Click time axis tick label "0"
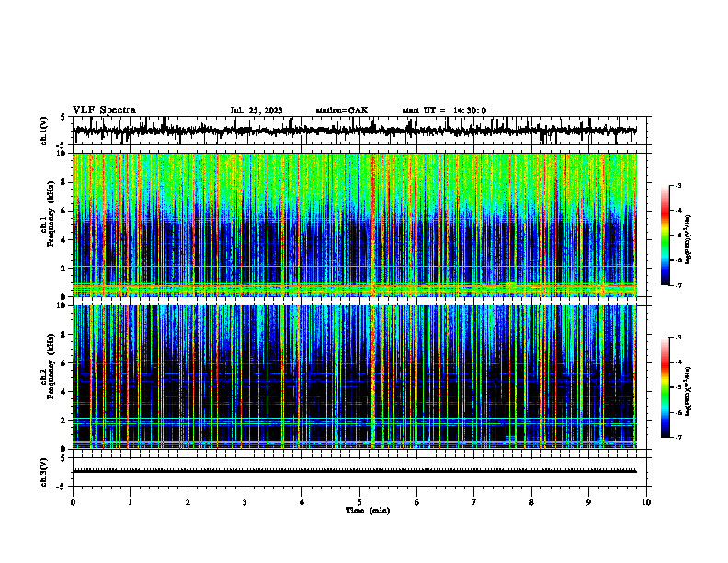728x563 pixels. coord(73,502)
